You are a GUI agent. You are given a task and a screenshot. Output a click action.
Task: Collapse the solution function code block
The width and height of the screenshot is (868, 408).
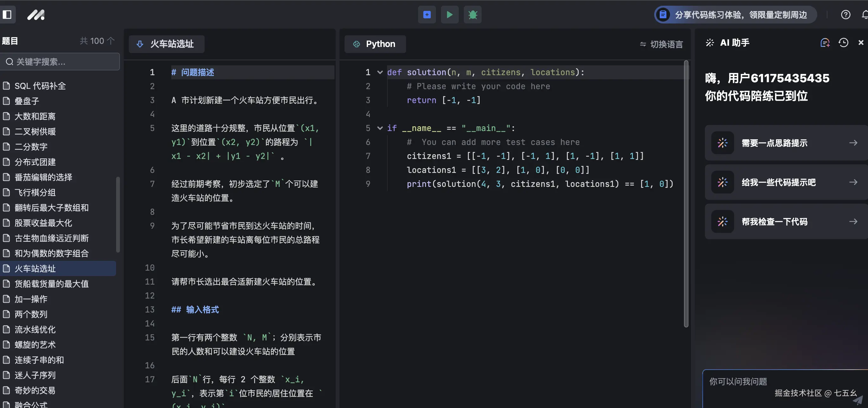[x=380, y=72]
